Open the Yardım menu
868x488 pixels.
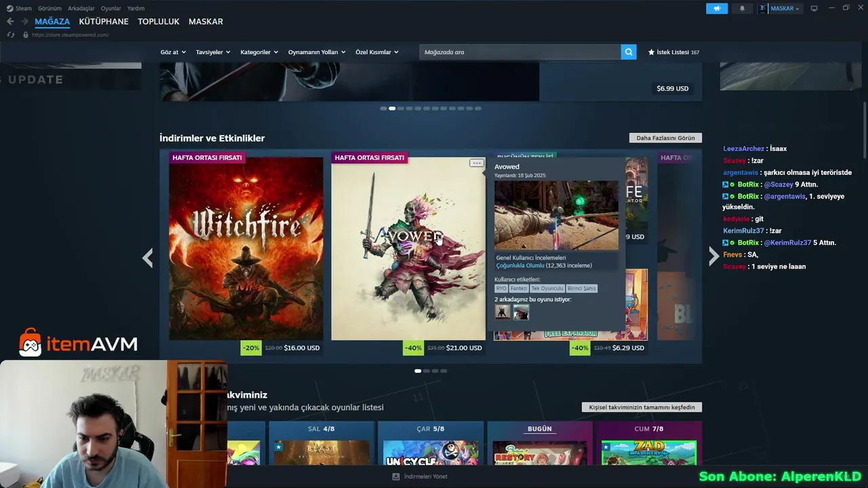click(136, 8)
